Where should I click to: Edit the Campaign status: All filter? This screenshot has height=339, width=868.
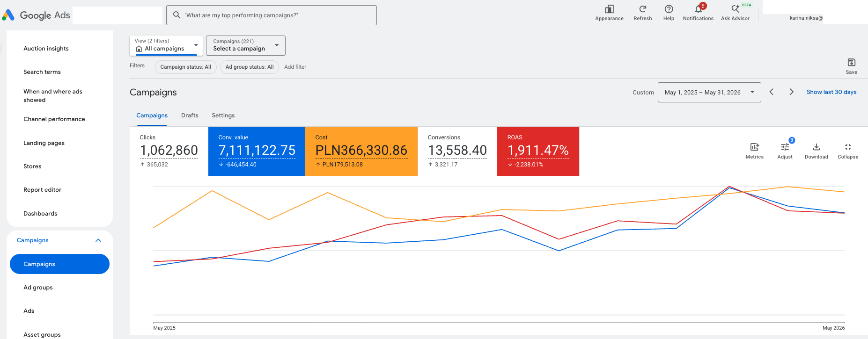(186, 67)
